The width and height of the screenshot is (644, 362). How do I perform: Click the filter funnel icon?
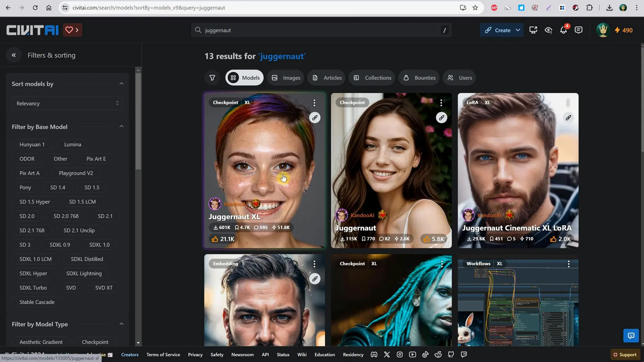coord(212,78)
